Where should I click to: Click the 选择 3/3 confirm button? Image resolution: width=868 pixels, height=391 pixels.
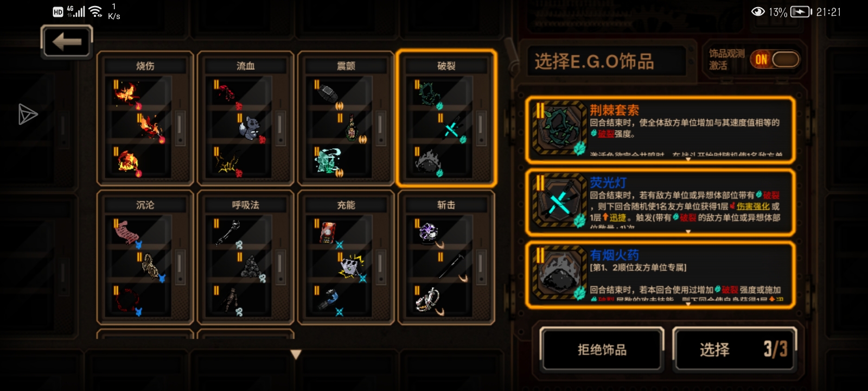[x=735, y=350]
